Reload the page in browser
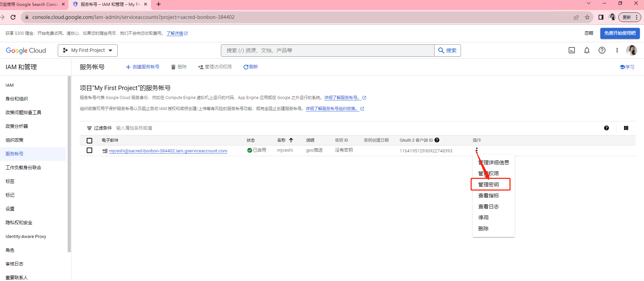644x281 pixels. pos(13,17)
